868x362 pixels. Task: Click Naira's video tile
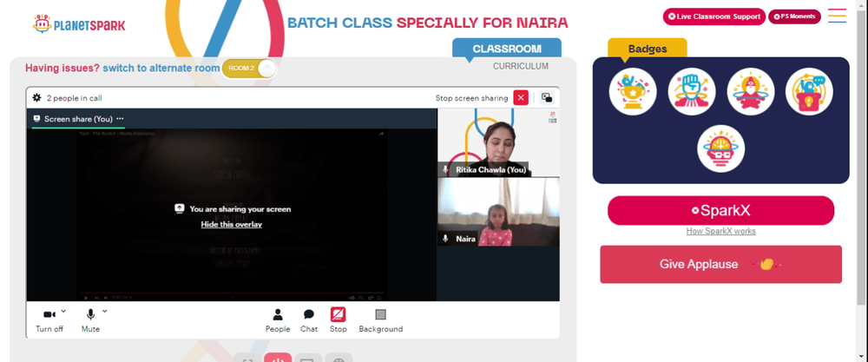[x=498, y=212]
